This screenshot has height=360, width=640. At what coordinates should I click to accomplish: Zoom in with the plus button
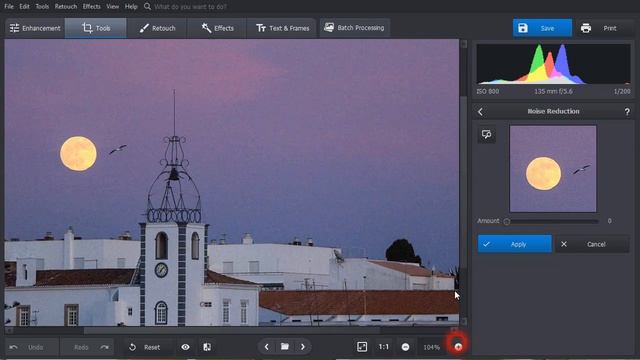coord(458,347)
